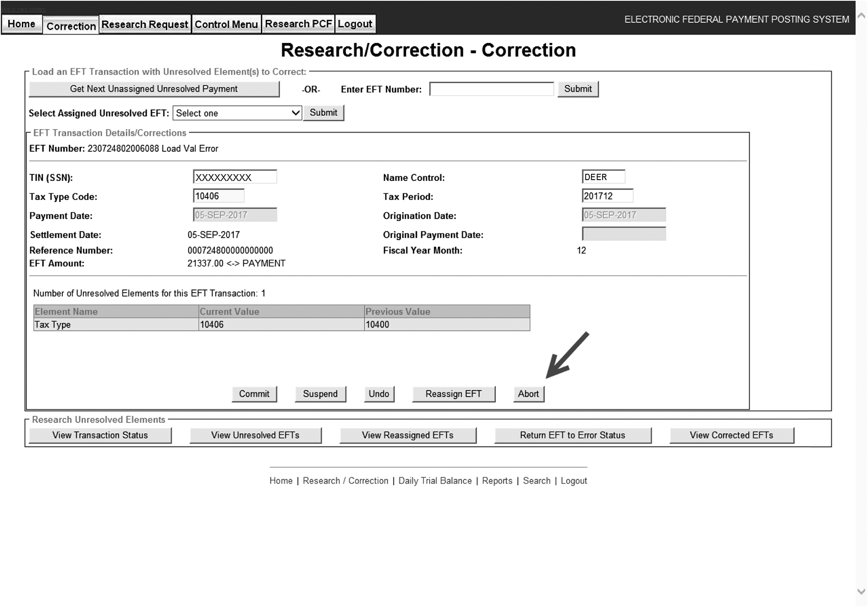Commit the EFT correction
The width and height of the screenshot is (868, 607).
[254, 394]
